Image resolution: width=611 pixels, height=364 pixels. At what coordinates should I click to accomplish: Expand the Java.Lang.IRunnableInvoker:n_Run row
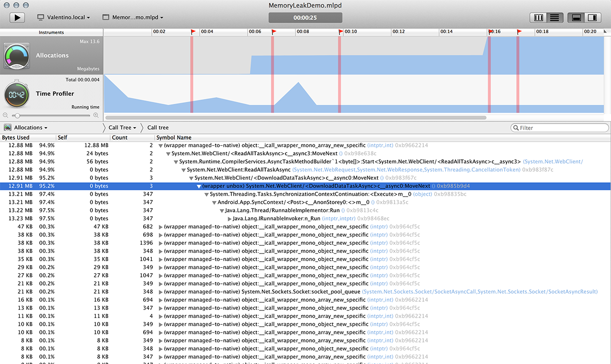[230, 219]
